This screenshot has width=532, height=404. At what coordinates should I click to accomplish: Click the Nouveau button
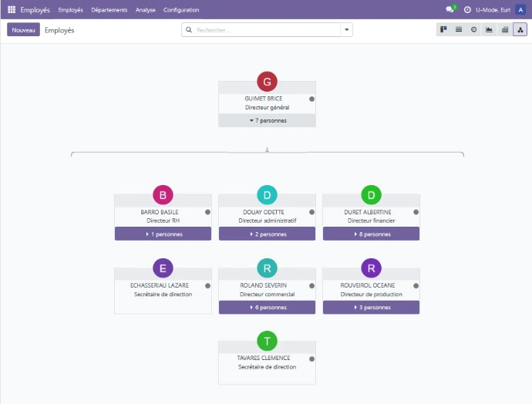click(x=23, y=30)
